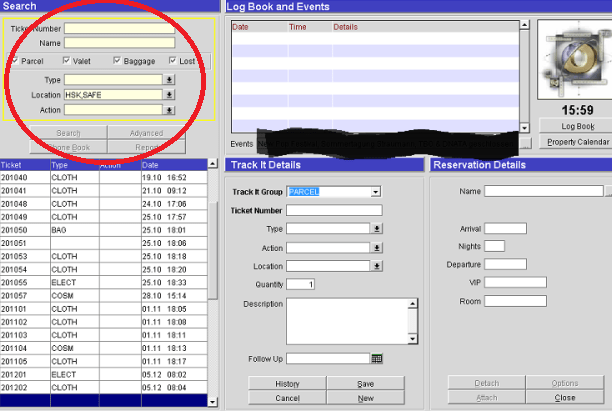Open the Track It Group dropdown
The image size is (612, 411).
pos(375,191)
